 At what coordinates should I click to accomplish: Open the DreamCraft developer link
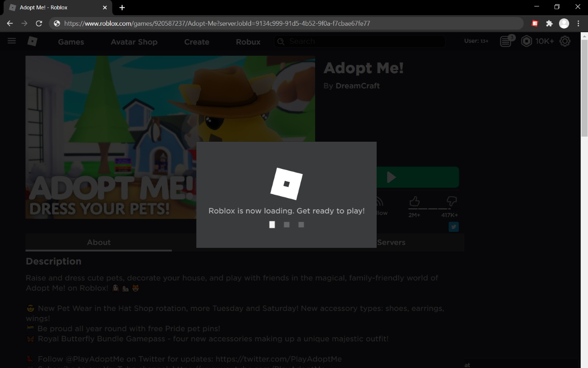point(358,86)
